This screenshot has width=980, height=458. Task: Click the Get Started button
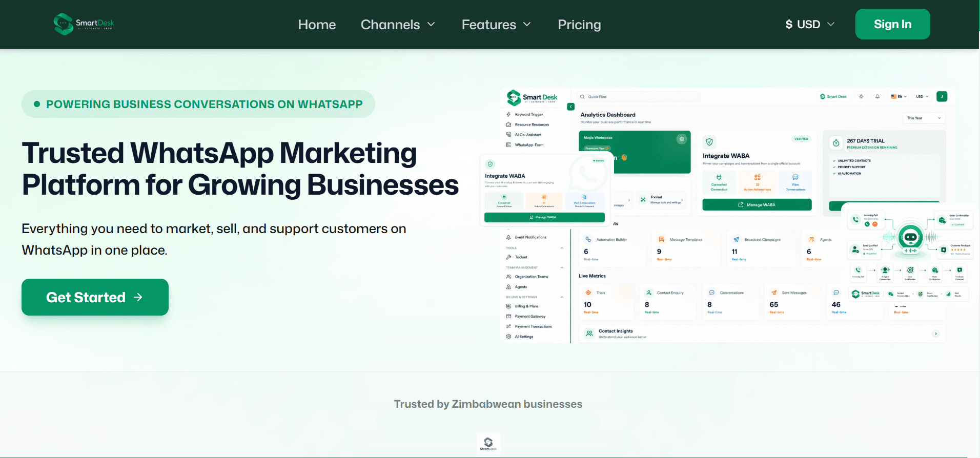click(x=95, y=297)
